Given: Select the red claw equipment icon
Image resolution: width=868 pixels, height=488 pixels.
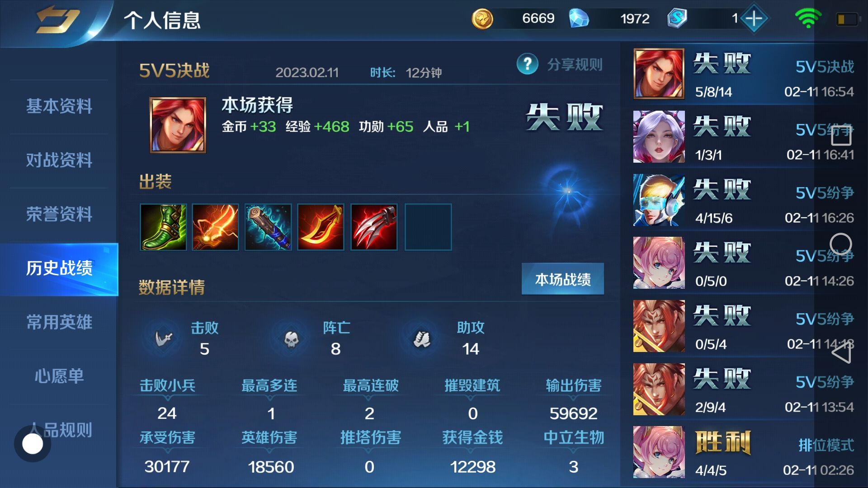Looking at the screenshot, I should click(x=374, y=227).
